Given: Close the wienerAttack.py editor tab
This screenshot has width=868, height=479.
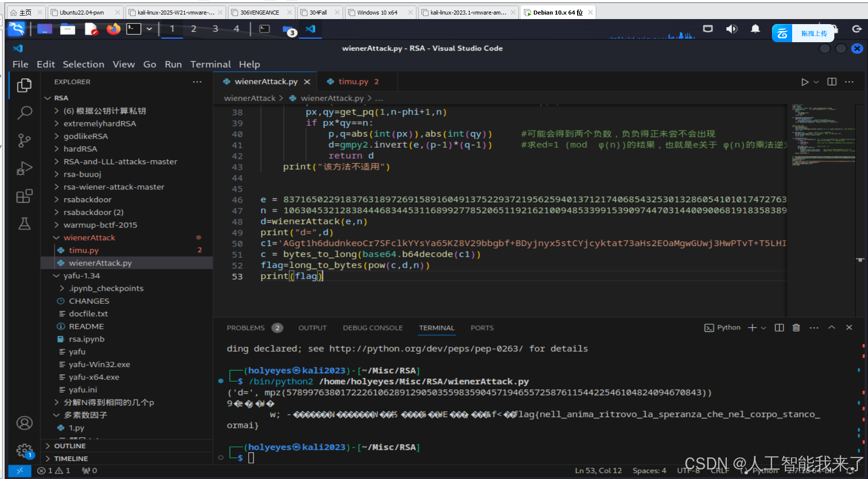Looking at the screenshot, I should tap(307, 82).
